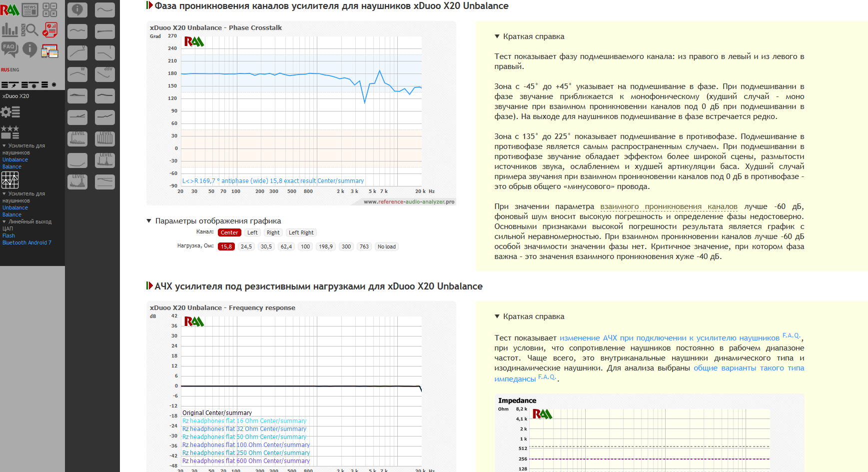
Task: Open Bluetooth Android 7 in sidebar
Action: [26, 242]
